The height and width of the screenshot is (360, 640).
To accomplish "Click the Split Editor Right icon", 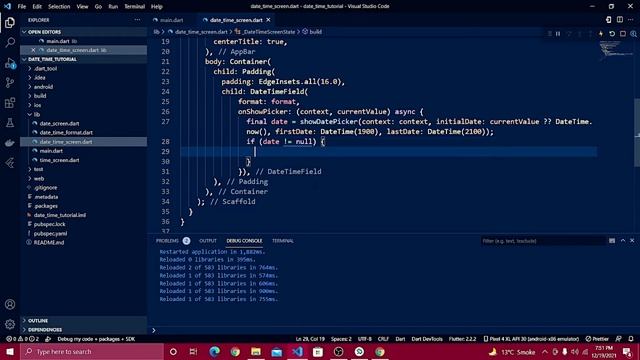I will click(x=620, y=20).
